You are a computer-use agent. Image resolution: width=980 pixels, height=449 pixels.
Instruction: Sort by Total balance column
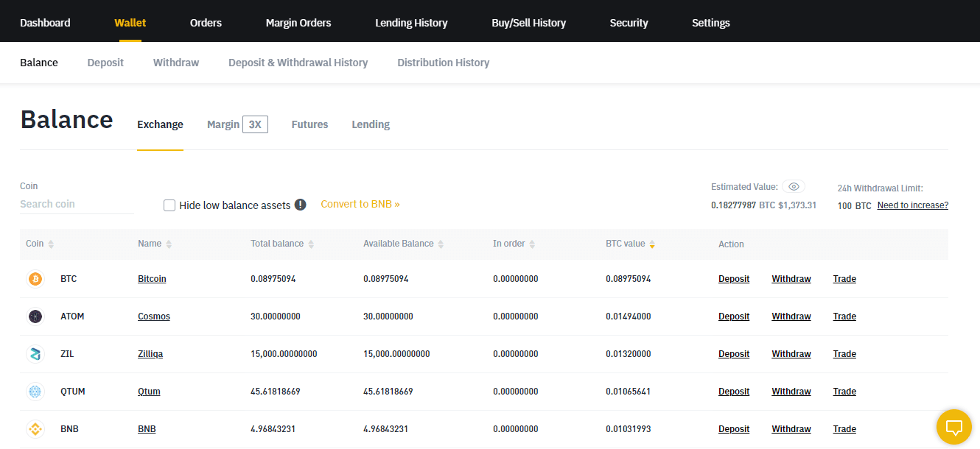(x=282, y=244)
